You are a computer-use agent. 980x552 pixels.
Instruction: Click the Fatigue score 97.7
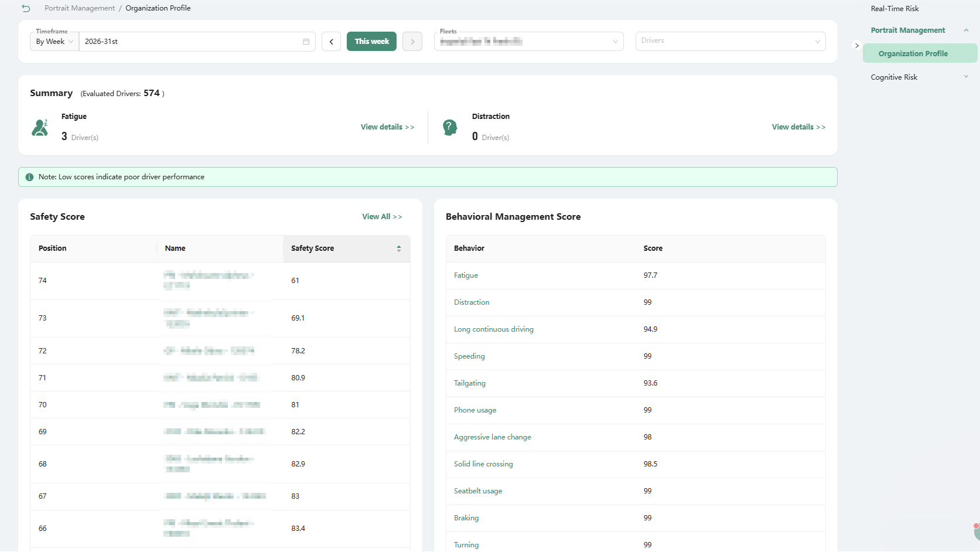tap(650, 275)
